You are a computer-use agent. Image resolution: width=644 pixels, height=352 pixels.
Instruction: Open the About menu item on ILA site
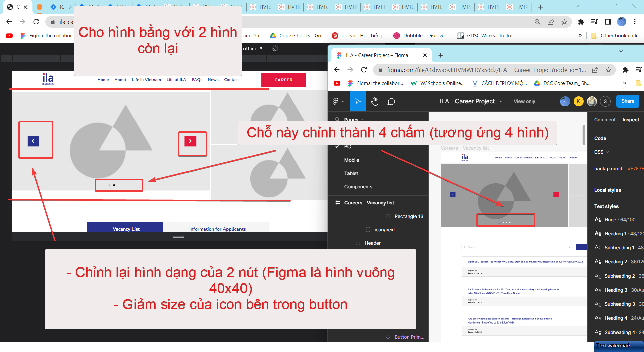[120, 80]
